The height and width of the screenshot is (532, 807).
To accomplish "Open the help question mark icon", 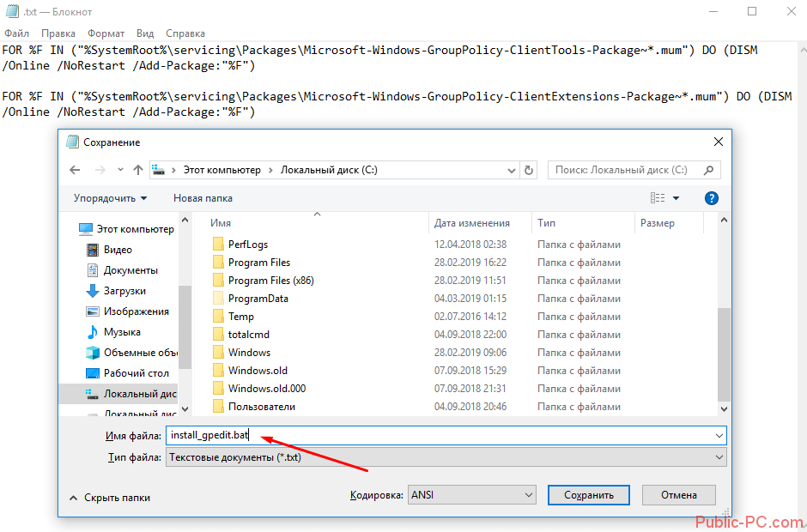I will (711, 198).
